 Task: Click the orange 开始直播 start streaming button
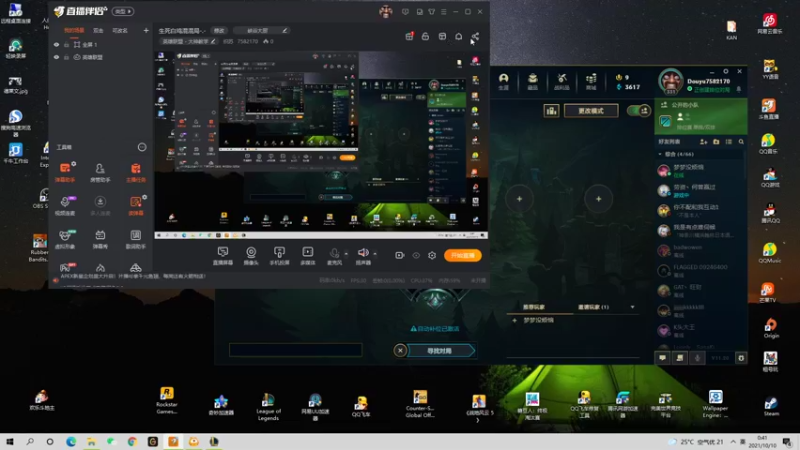point(463,255)
